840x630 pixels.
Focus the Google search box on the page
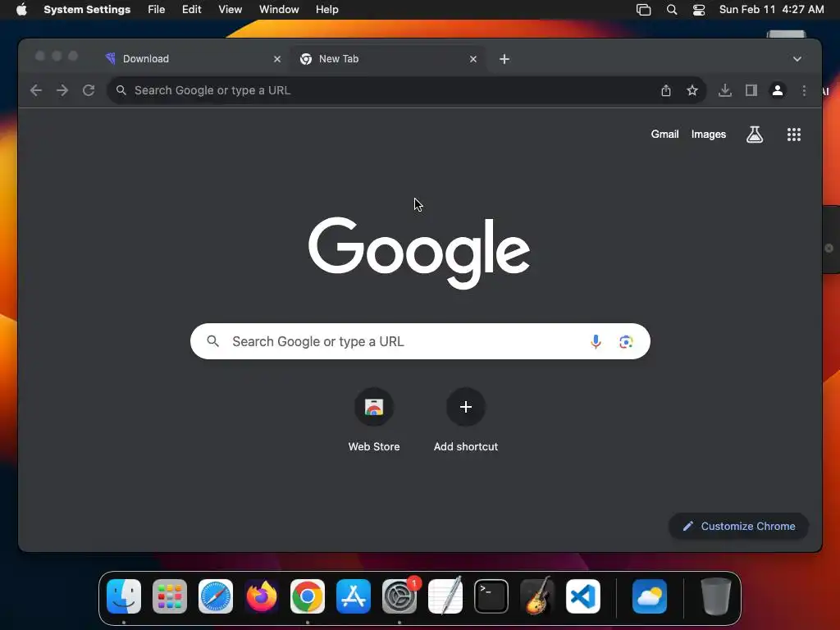point(420,341)
